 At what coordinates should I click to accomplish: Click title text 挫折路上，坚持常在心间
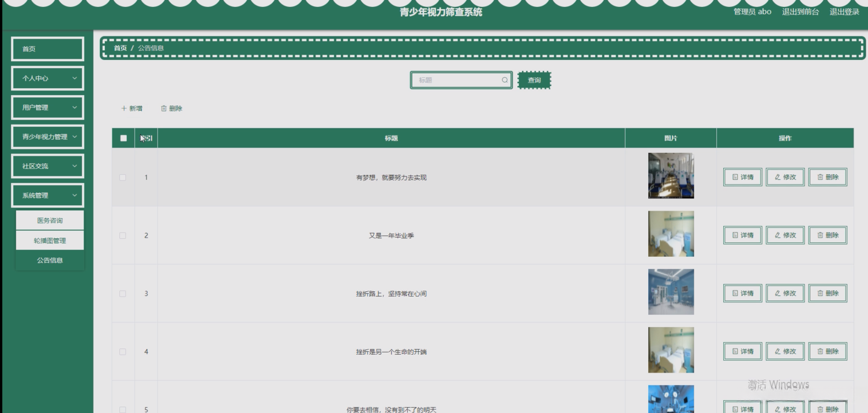pyautogui.click(x=391, y=294)
